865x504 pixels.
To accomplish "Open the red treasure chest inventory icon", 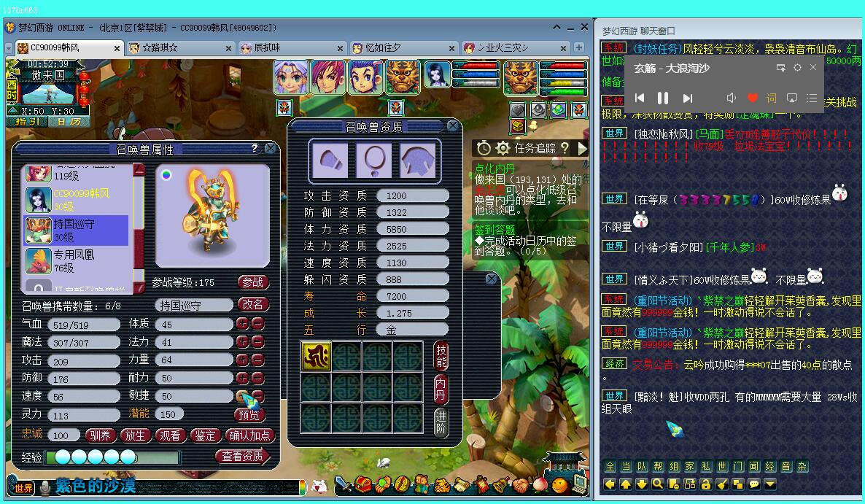I will click(362, 484).
